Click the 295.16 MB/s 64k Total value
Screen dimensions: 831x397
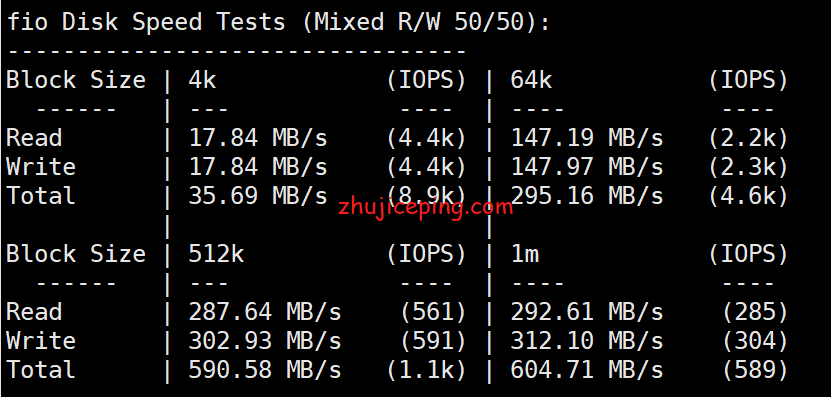[x=587, y=196]
